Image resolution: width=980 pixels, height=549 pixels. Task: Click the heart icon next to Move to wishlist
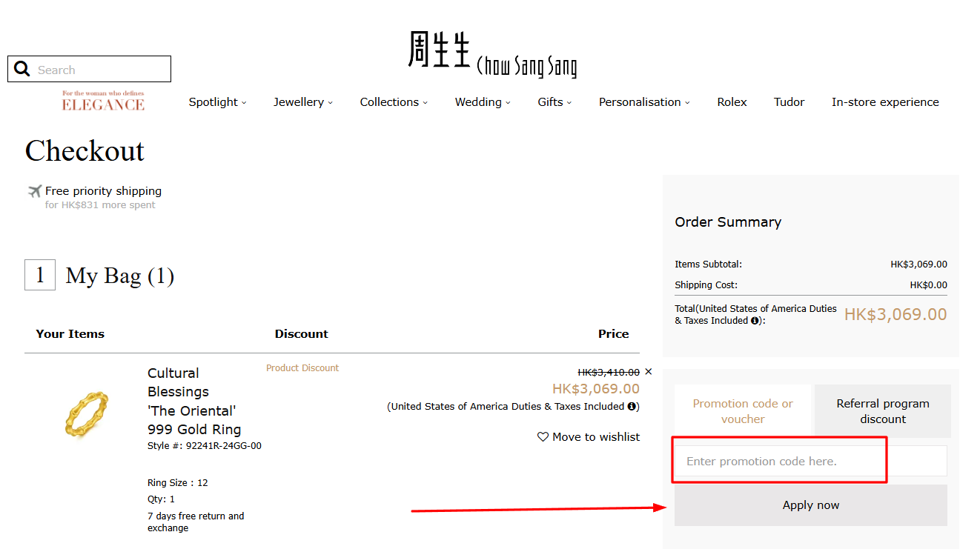[x=543, y=436]
